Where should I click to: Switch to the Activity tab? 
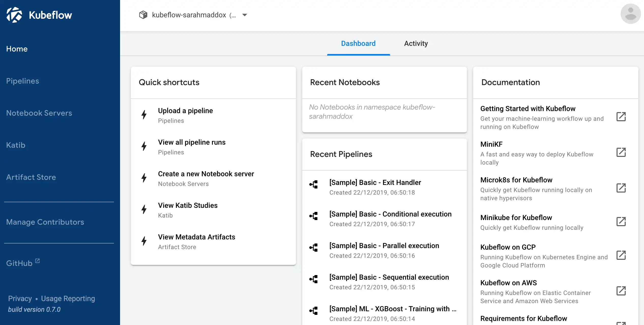click(x=416, y=43)
